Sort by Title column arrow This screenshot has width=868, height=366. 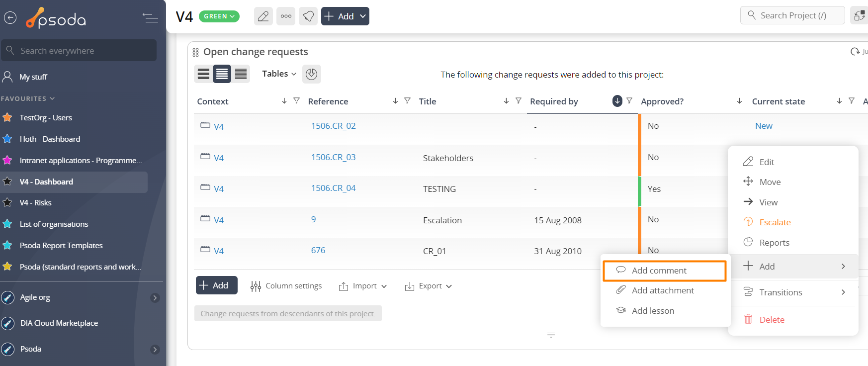[x=506, y=101]
